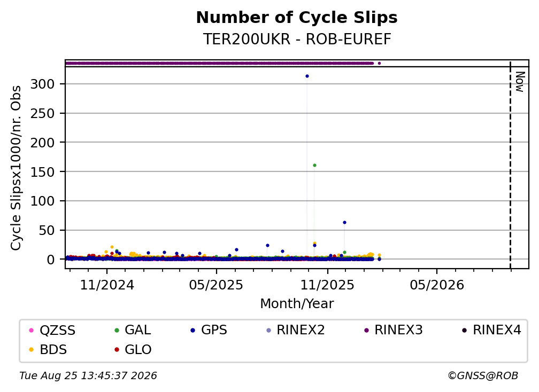Click the GAL green legend marker
This screenshot has height=392, width=539.
(x=117, y=330)
